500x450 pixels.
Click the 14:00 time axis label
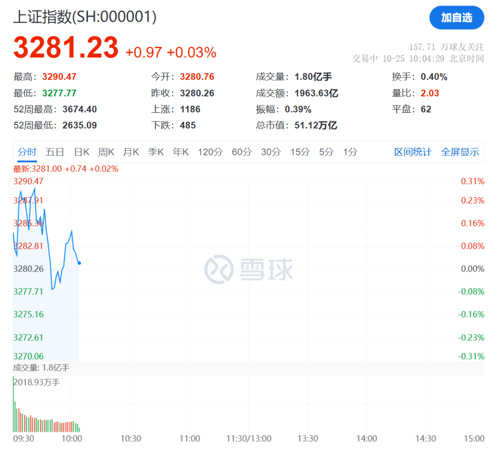click(367, 439)
